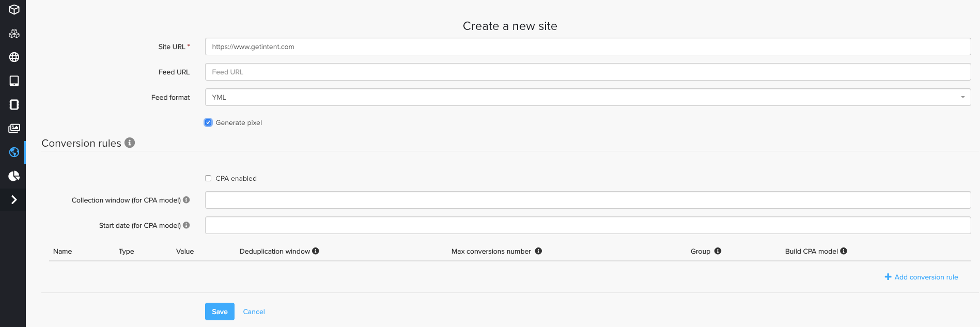
Task: Click the Collection window input field
Action: [x=587, y=200]
